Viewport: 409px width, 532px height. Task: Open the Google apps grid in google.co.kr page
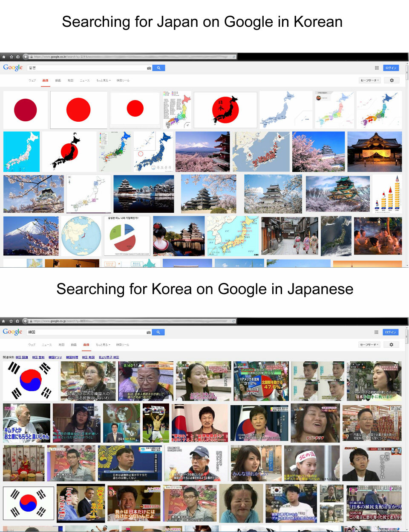point(377,68)
